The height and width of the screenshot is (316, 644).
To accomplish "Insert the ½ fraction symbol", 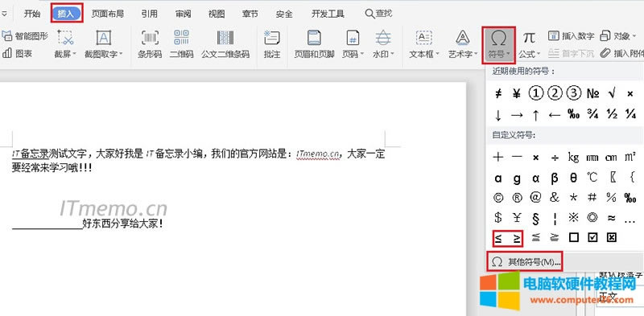I will pyautogui.click(x=612, y=114).
